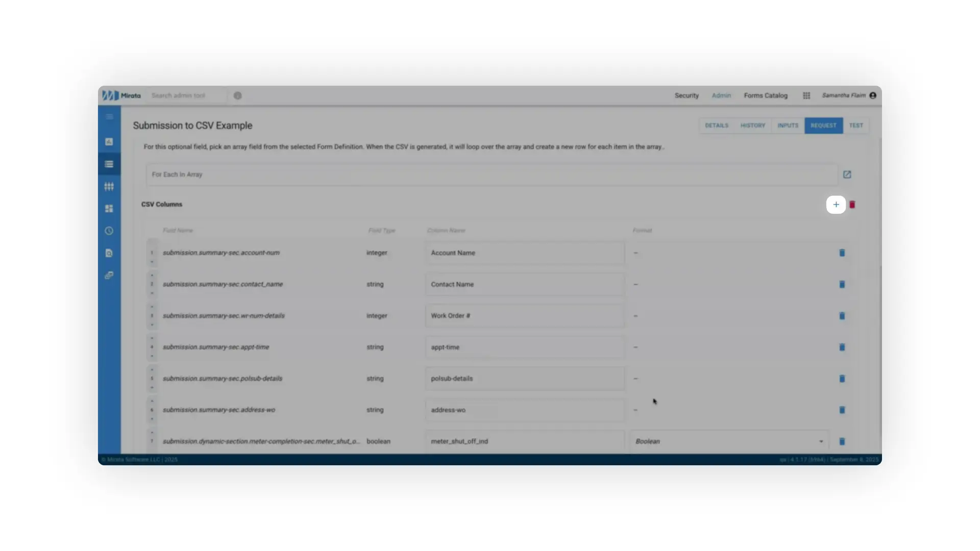
Task: Open the history clock sidebar icon
Action: click(x=109, y=231)
